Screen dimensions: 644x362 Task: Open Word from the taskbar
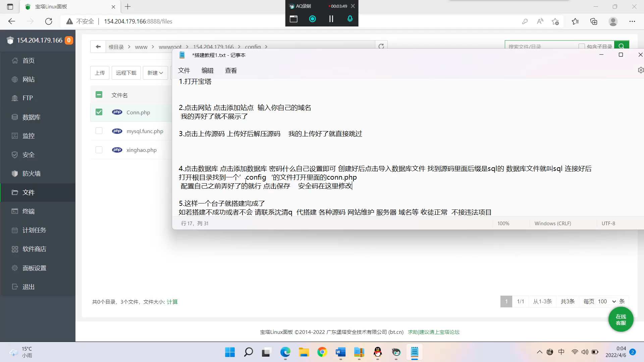click(340, 352)
